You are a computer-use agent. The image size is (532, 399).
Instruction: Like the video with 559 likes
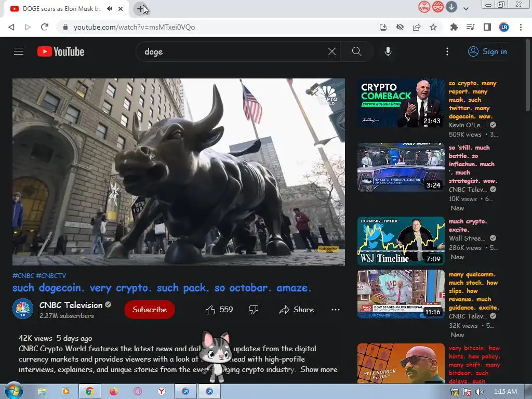click(x=219, y=310)
